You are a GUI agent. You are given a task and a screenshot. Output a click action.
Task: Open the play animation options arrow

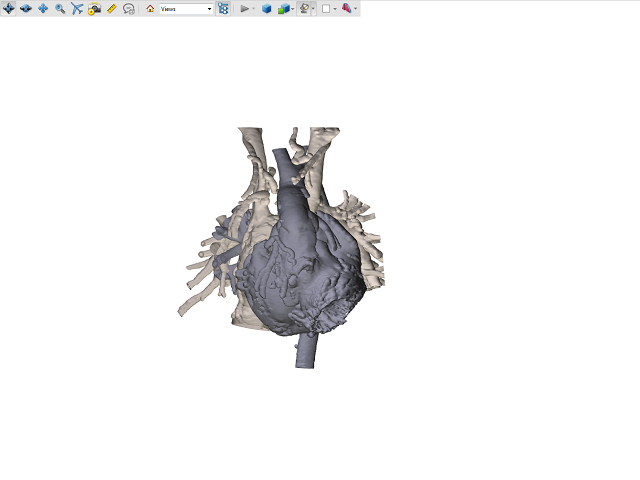point(253,9)
